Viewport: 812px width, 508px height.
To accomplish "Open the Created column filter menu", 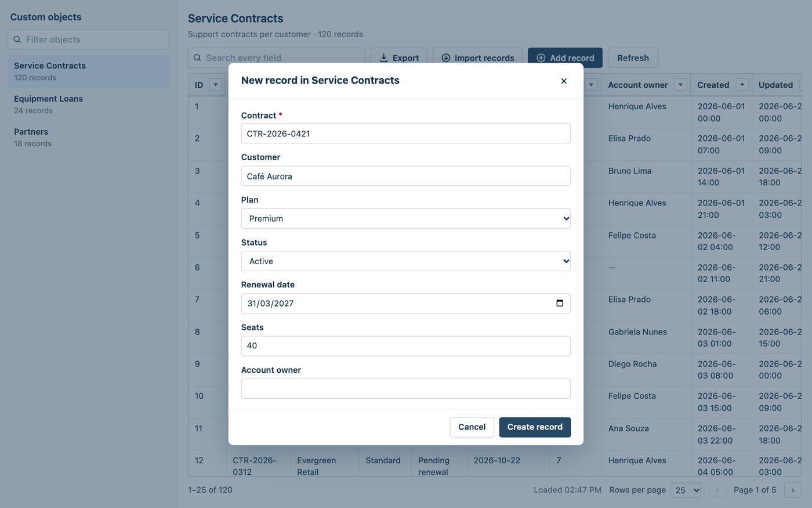I will [742, 85].
